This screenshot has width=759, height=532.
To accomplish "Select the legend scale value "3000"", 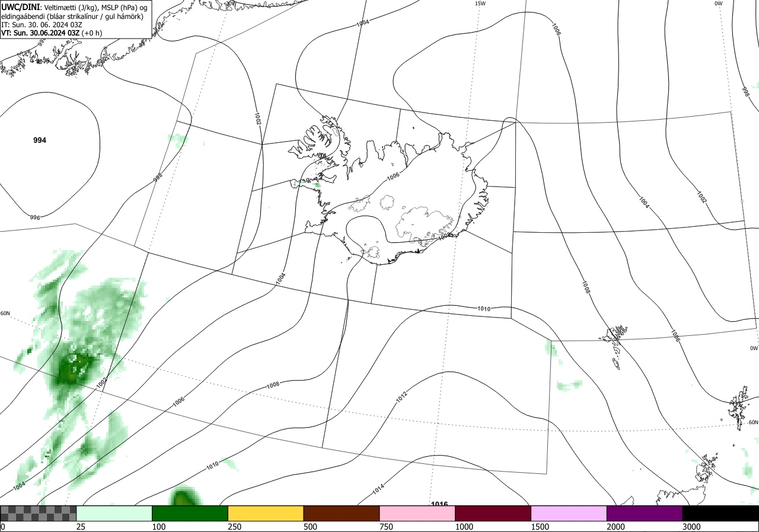I will coord(693,527).
